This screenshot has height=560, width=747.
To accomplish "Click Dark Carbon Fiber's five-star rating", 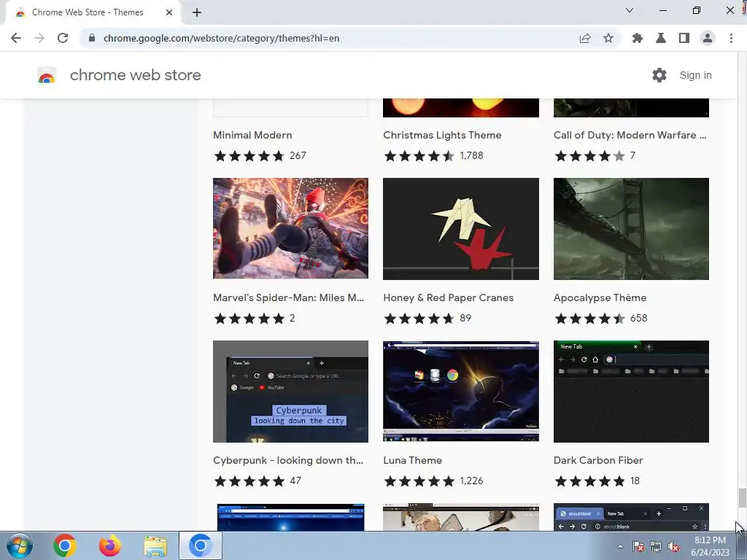I will (x=589, y=481).
